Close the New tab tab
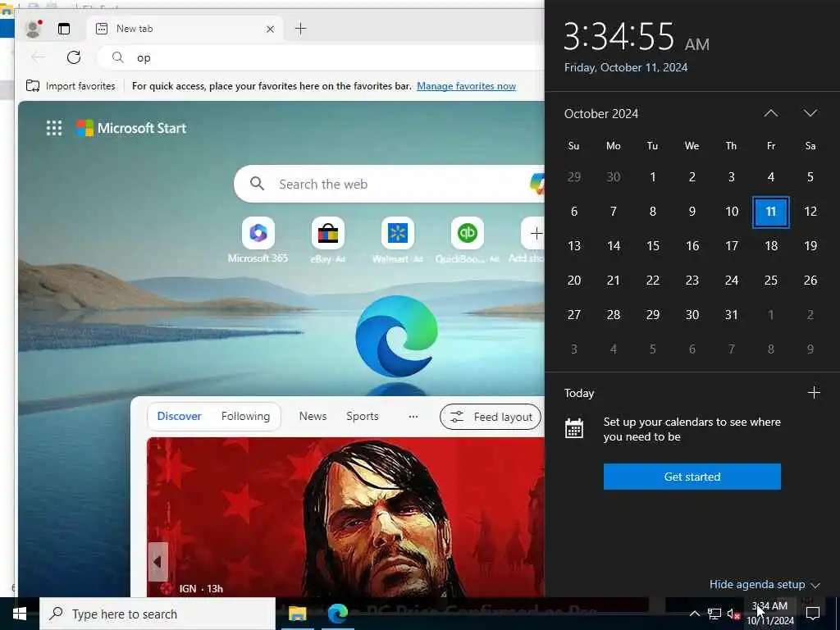 coord(271,29)
